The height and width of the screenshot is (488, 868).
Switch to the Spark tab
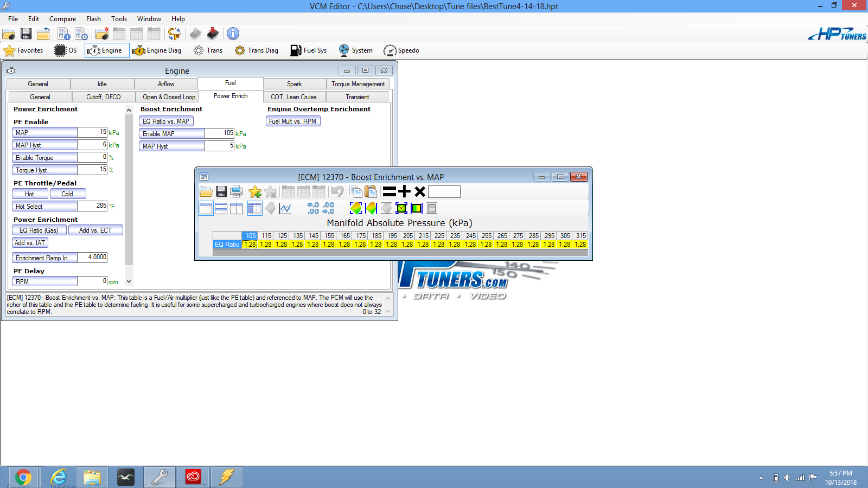(295, 84)
